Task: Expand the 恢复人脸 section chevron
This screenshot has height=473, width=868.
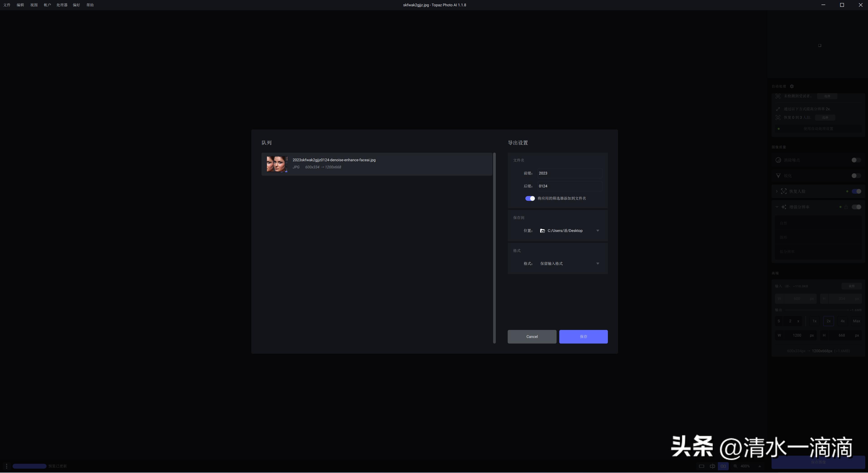Action: tap(777, 191)
